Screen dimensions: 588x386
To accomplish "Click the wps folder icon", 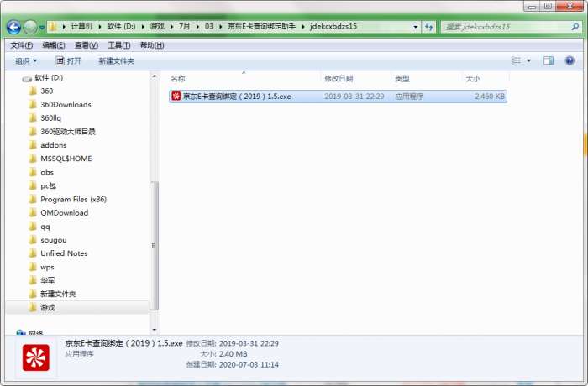I will 33,267.
